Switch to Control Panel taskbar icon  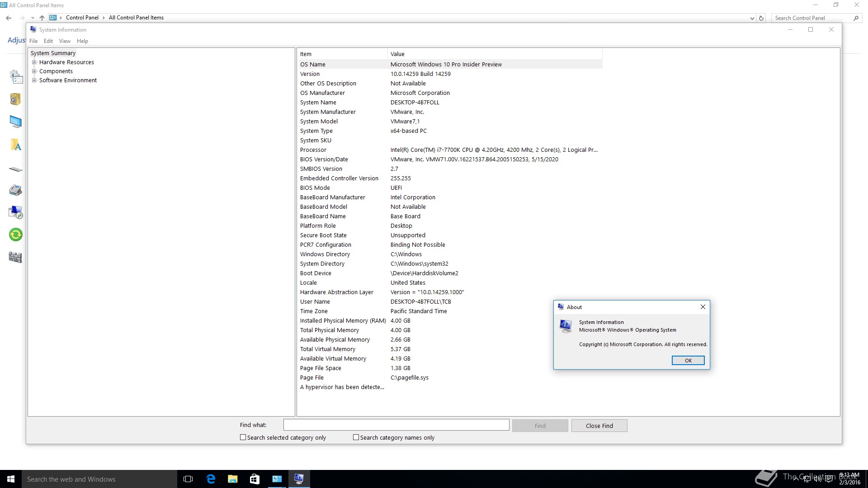[x=277, y=479]
